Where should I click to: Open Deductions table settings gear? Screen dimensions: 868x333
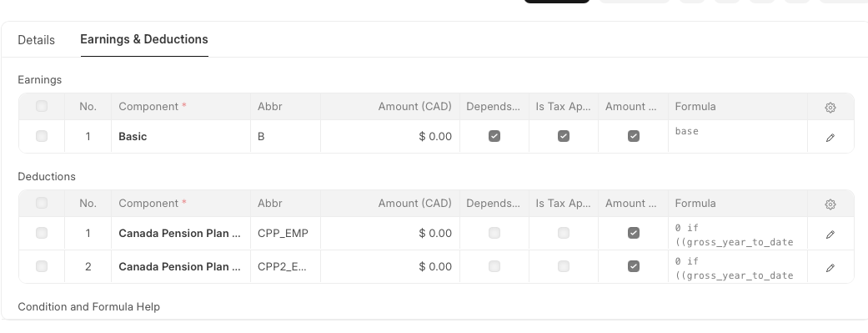coord(830,204)
